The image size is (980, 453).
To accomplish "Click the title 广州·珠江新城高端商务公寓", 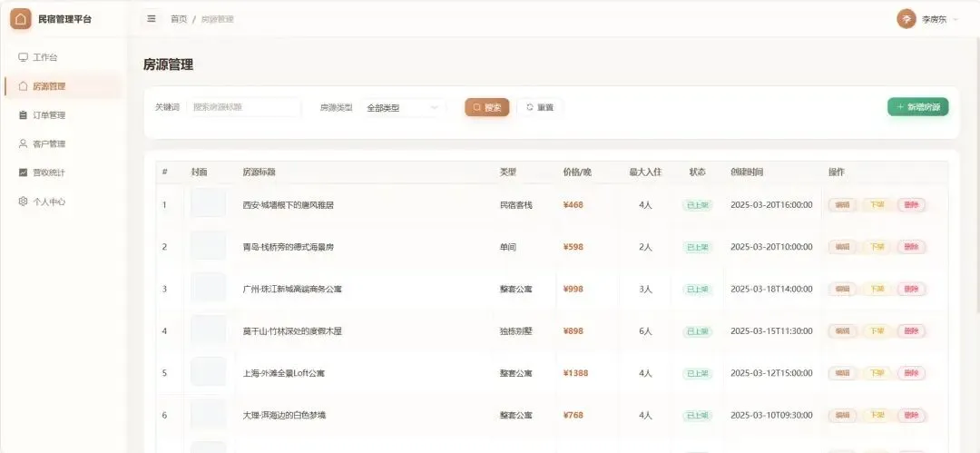I will coord(292,289).
